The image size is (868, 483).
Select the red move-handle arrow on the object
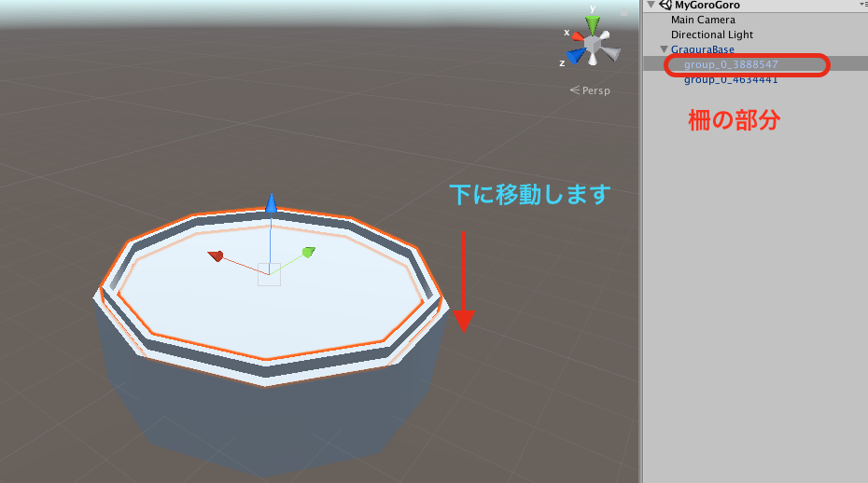pos(216,255)
